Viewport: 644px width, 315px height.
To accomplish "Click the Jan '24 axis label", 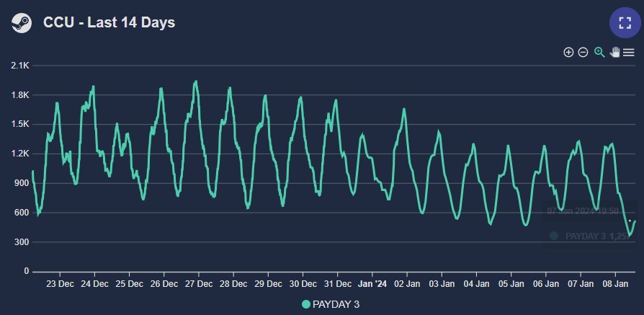I will (372, 284).
